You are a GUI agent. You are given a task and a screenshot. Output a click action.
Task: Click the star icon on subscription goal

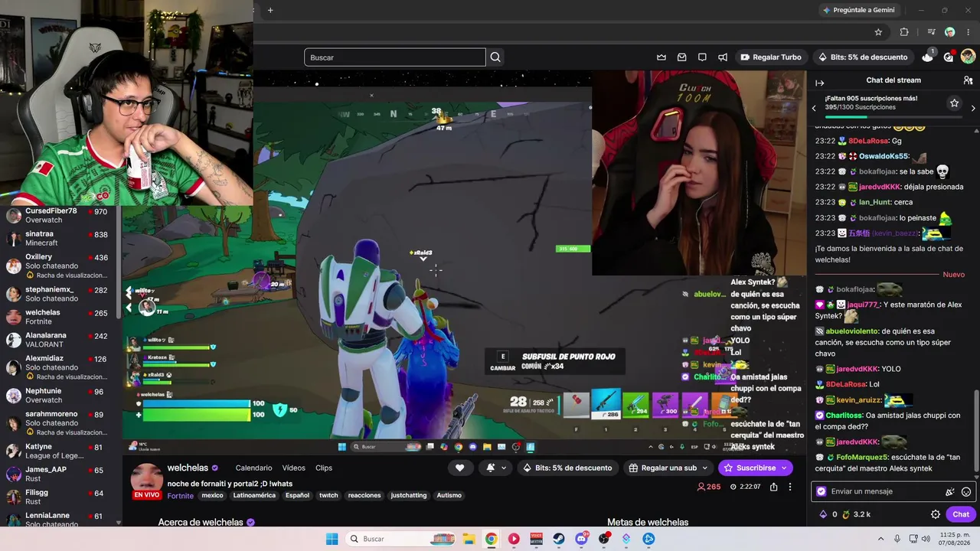954,103
